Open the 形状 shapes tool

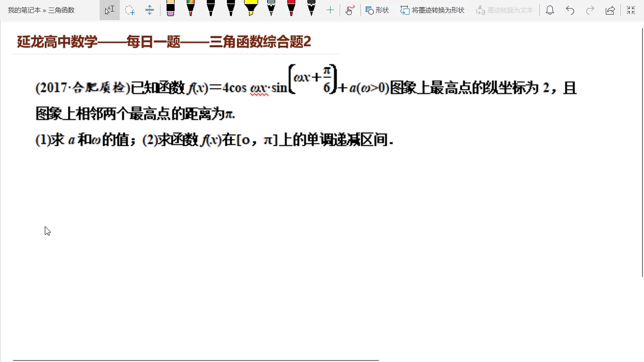click(x=377, y=10)
